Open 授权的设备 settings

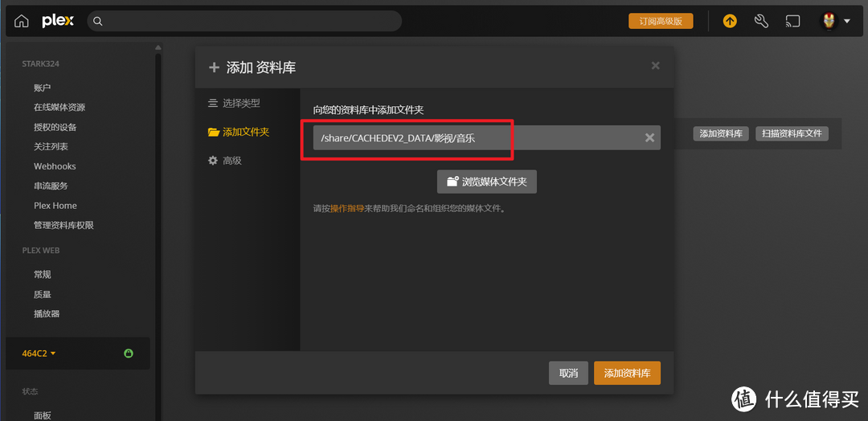[55, 127]
